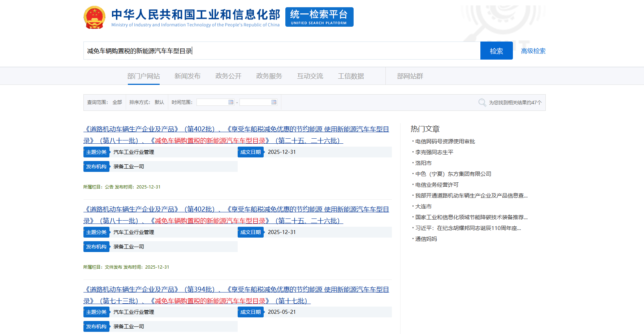Switch to the 新闻发布 tab

[187, 76]
